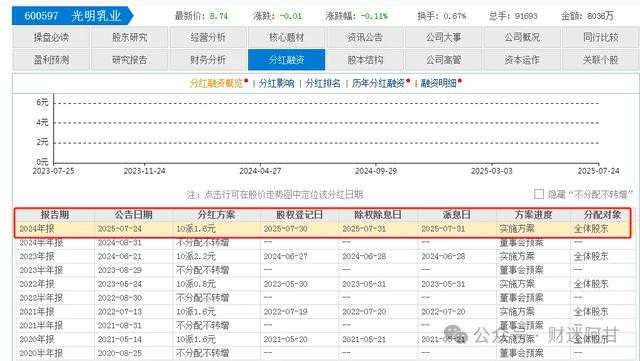Viewport: 640px width, 361px height.
Task: Open the 操盘必读 tab
Action: [x=51, y=38]
